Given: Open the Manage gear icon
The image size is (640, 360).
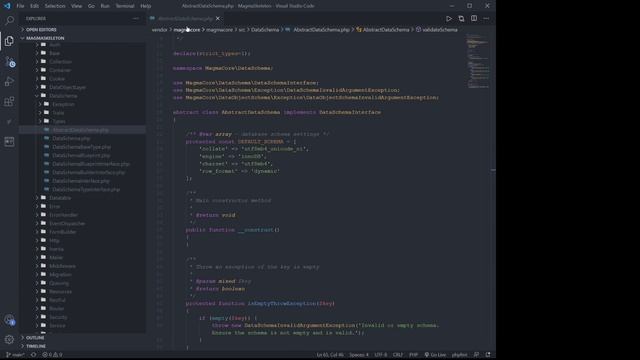Looking at the screenshot, I should point(9,339).
